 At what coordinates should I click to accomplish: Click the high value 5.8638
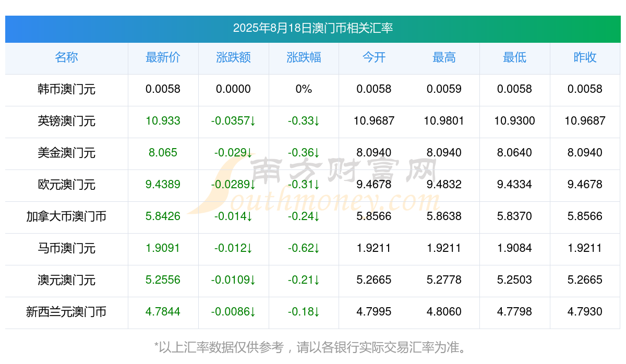click(x=444, y=216)
